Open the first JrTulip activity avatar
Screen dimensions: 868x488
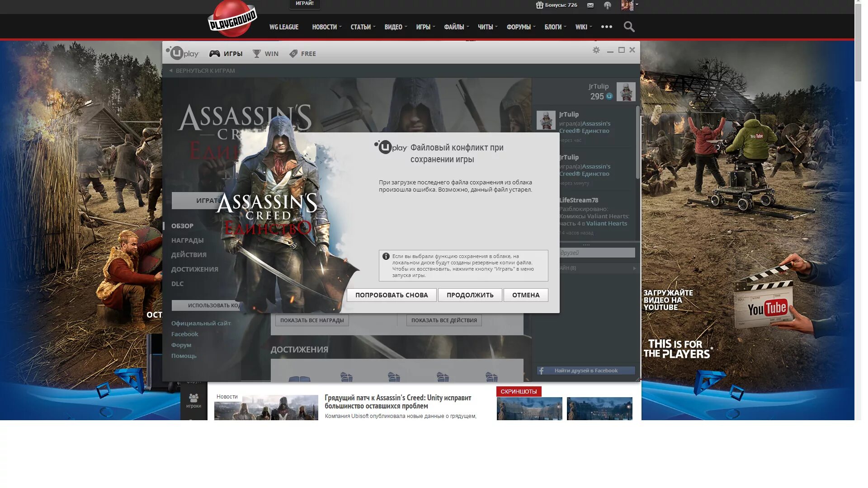point(546,120)
